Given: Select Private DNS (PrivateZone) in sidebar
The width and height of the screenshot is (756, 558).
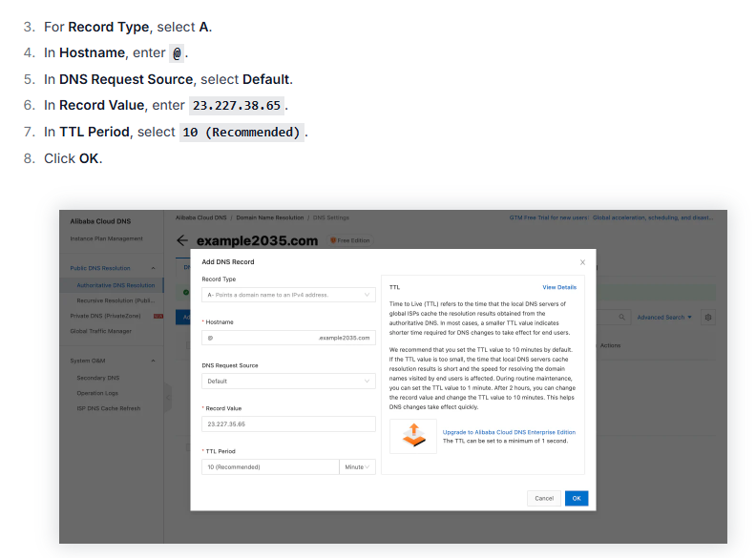Looking at the screenshot, I should (105, 316).
